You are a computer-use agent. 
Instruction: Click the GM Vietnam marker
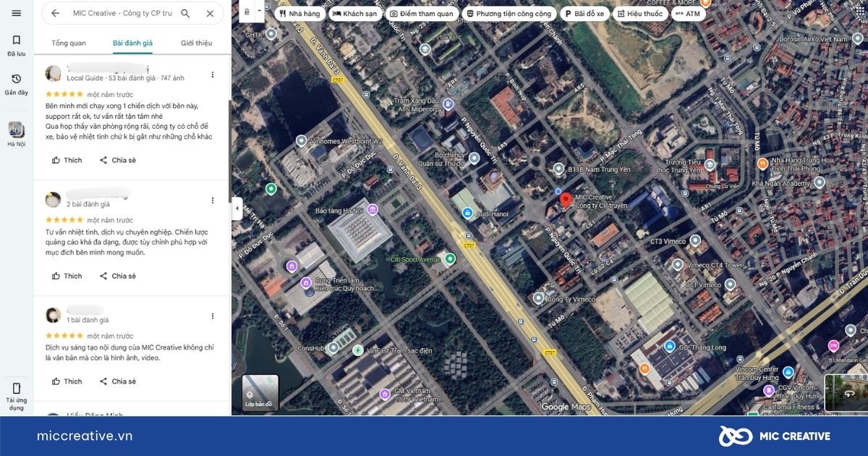click(x=385, y=394)
